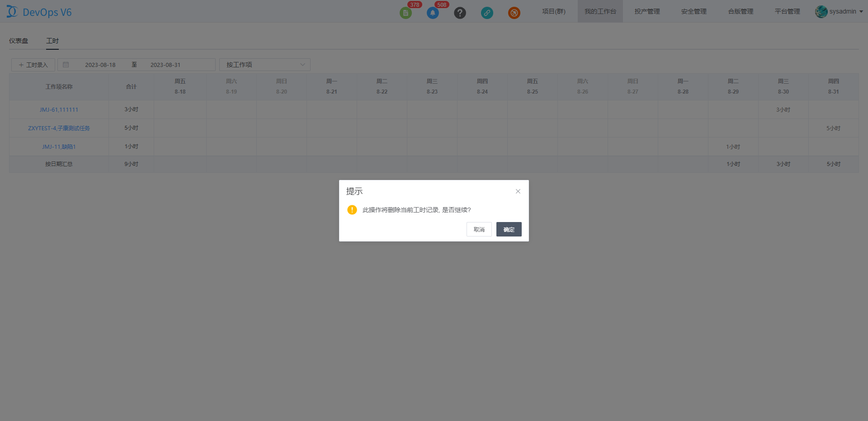868x421 pixels.
Task: Open the JMJ-61,111111 work item link
Action: (x=59, y=109)
